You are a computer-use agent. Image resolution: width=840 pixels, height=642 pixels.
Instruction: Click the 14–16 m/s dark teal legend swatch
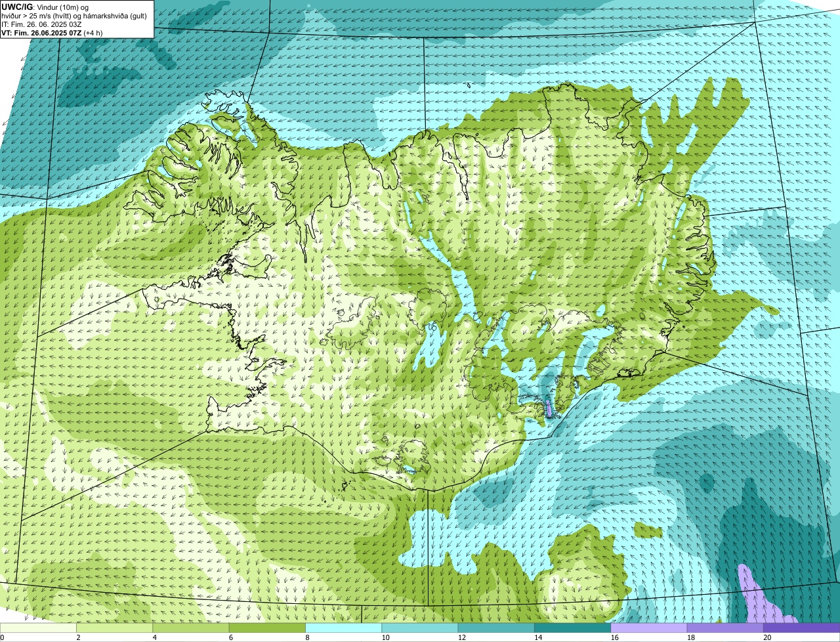573,628
